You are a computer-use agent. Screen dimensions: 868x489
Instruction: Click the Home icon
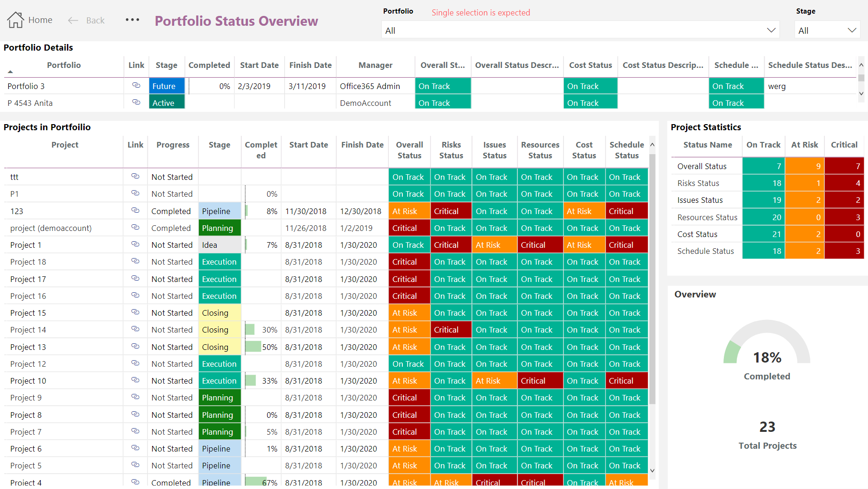coord(15,20)
